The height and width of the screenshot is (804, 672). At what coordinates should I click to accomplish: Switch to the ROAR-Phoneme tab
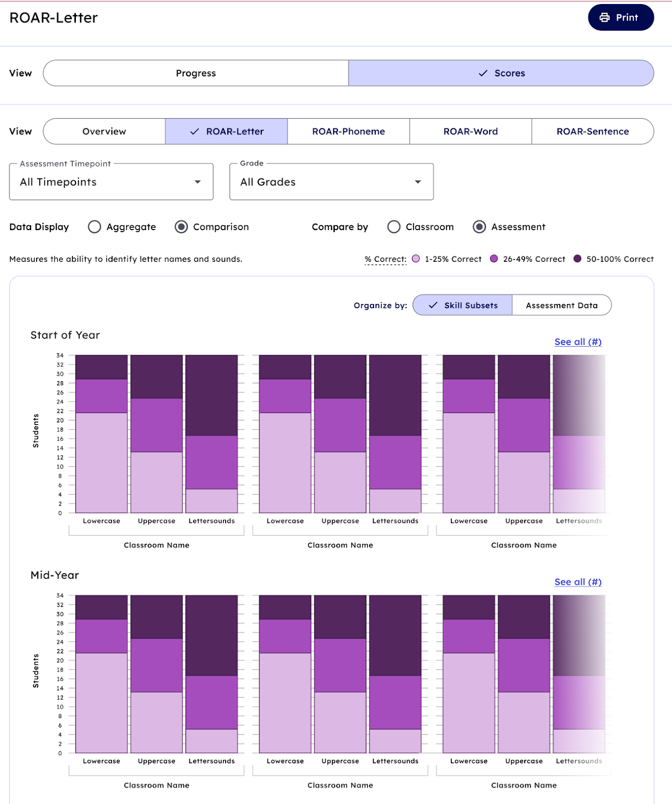pyautogui.click(x=348, y=132)
